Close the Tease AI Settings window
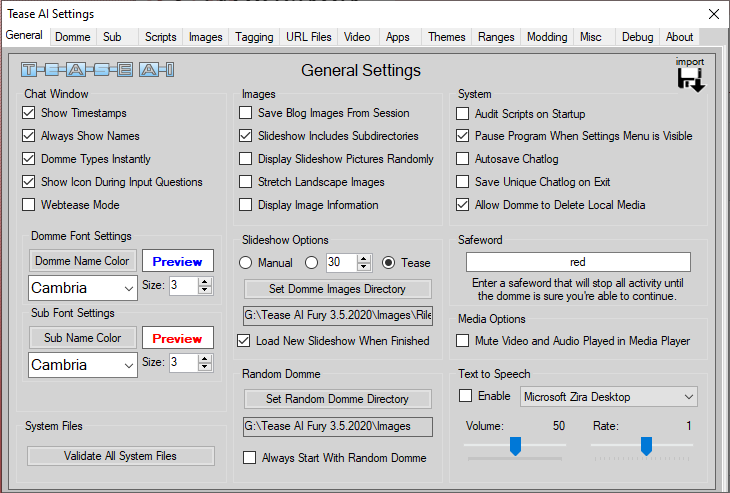The image size is (730, 493). click(714, 14)
